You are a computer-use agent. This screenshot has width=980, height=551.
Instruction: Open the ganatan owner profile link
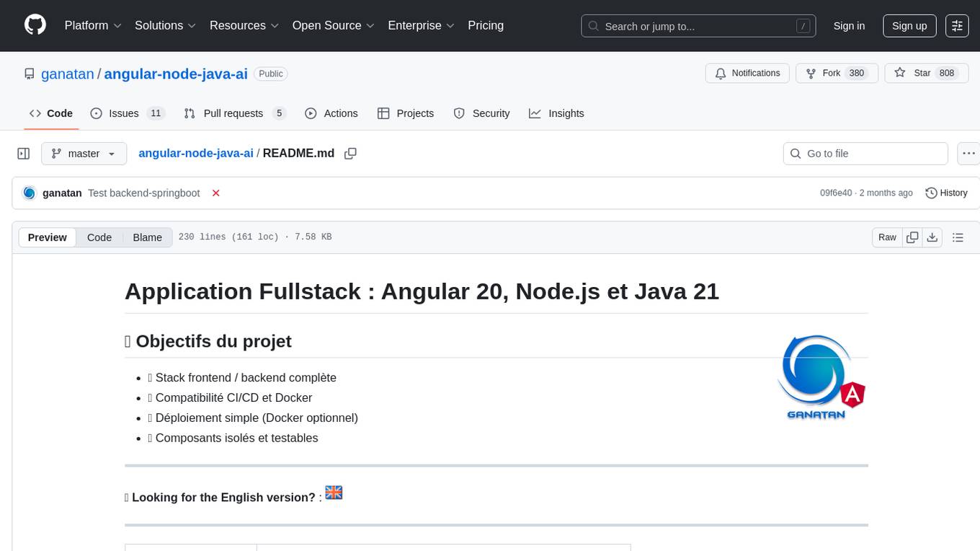[67, 74]
